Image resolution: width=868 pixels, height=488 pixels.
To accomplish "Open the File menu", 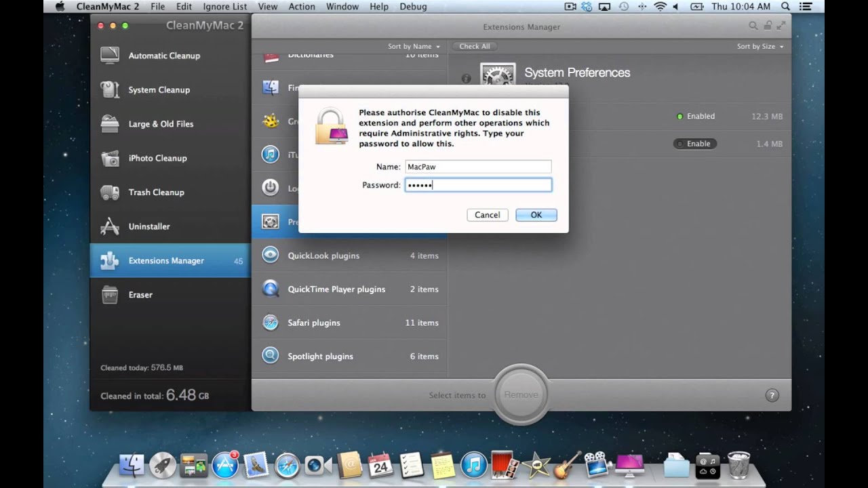I will point(158,7).
